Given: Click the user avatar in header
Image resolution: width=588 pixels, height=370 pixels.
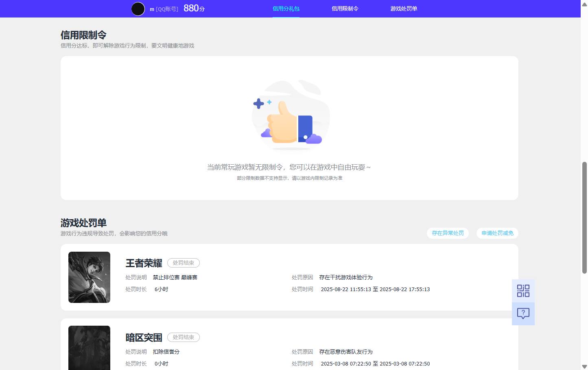Looking at the screenshot, I should pos(138,9).
